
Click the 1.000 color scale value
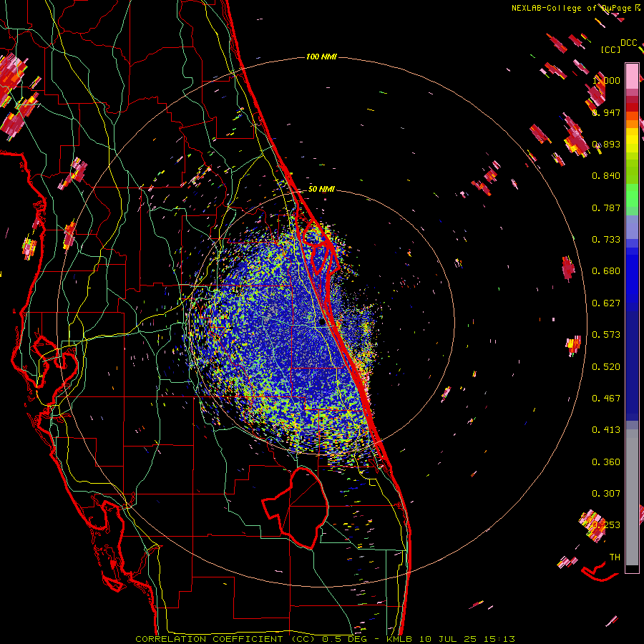(x=606, y=80)
